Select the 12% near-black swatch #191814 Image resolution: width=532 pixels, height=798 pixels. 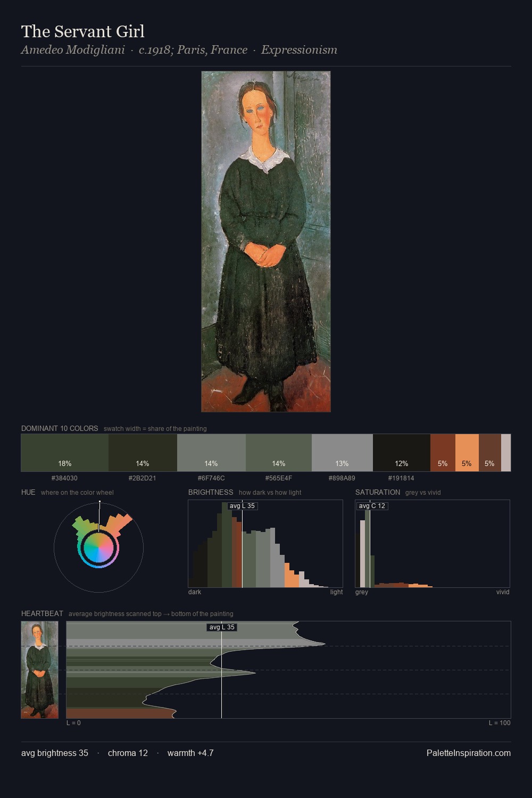click(402, 453)
